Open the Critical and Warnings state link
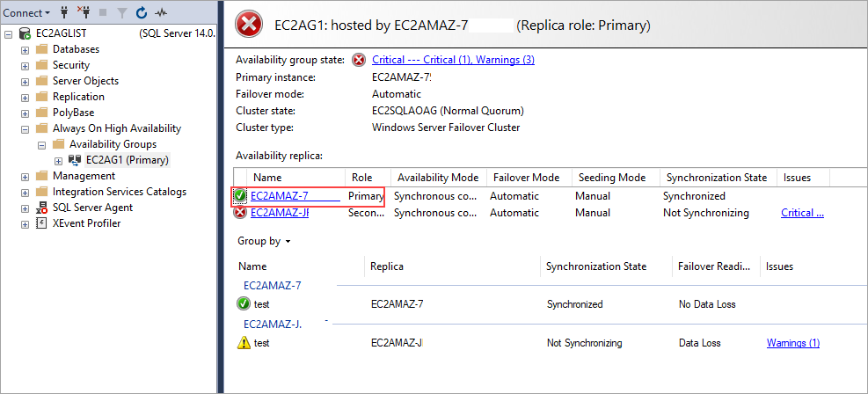868x394 pixels. coord(453,60)
